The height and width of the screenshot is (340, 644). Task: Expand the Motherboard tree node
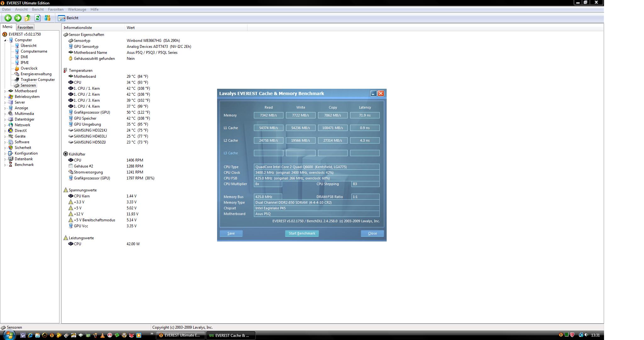[x=5, y=91]
